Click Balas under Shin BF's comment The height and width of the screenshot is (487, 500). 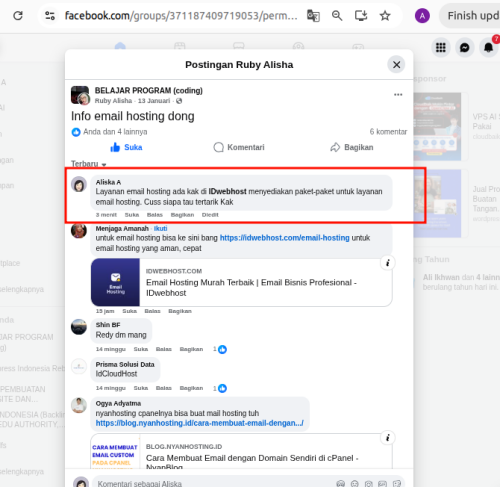[x=164, y=349]
